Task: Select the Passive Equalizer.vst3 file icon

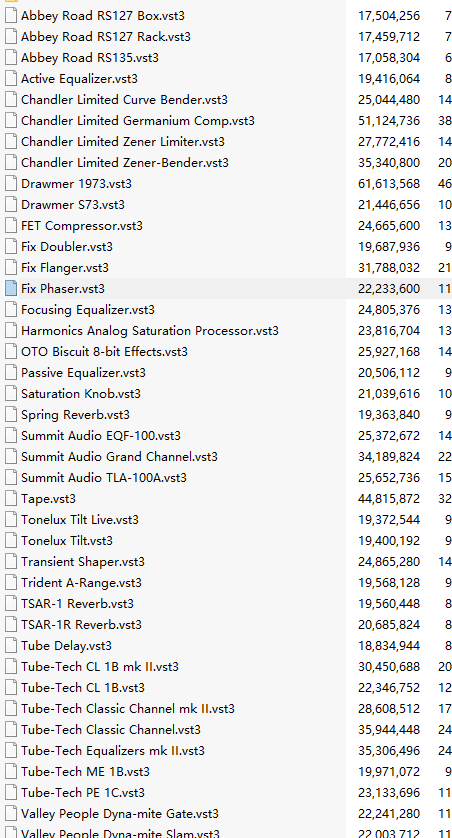Action: click(x=11, y=373)
